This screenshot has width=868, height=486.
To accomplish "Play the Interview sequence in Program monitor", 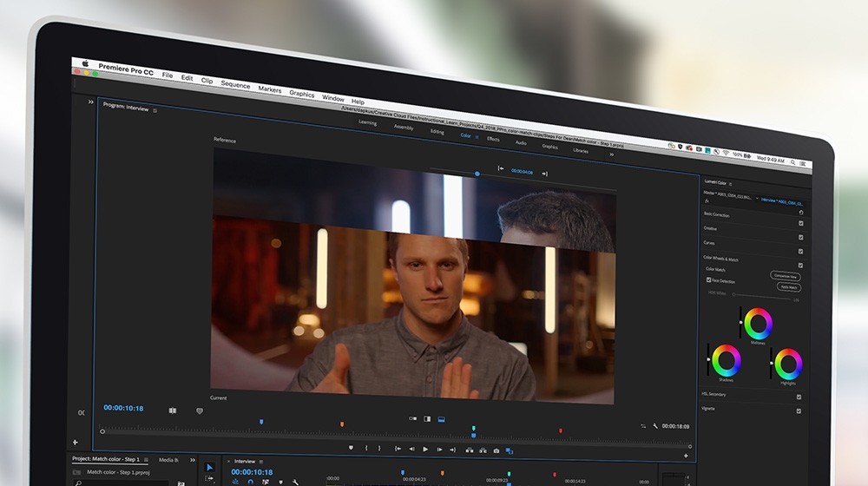I will pos(425,450).
